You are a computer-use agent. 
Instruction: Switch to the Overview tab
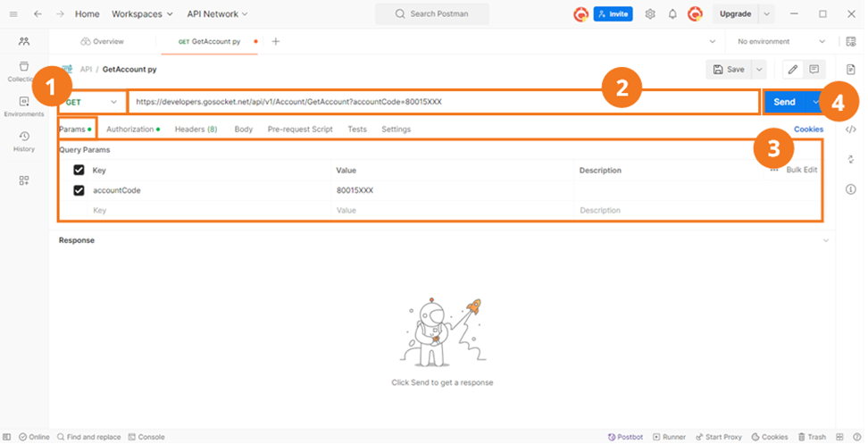tap(103, 41)
